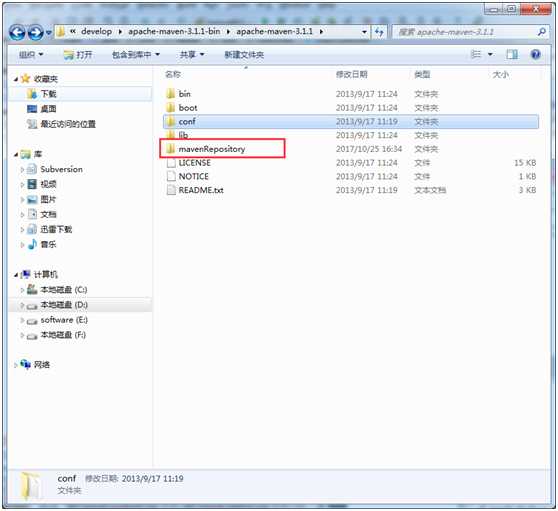Expand the software (E:) drive node
This screenshot has width=558, height=511.
tap(22, 320)
